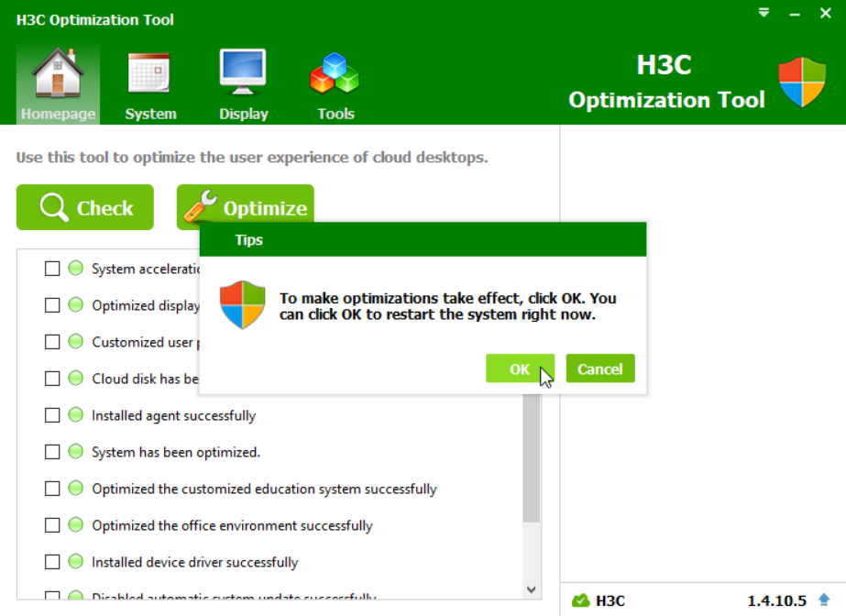
Task: Click green status dot for Customized user
Action: pyautogui.click(x=75, y=341)
